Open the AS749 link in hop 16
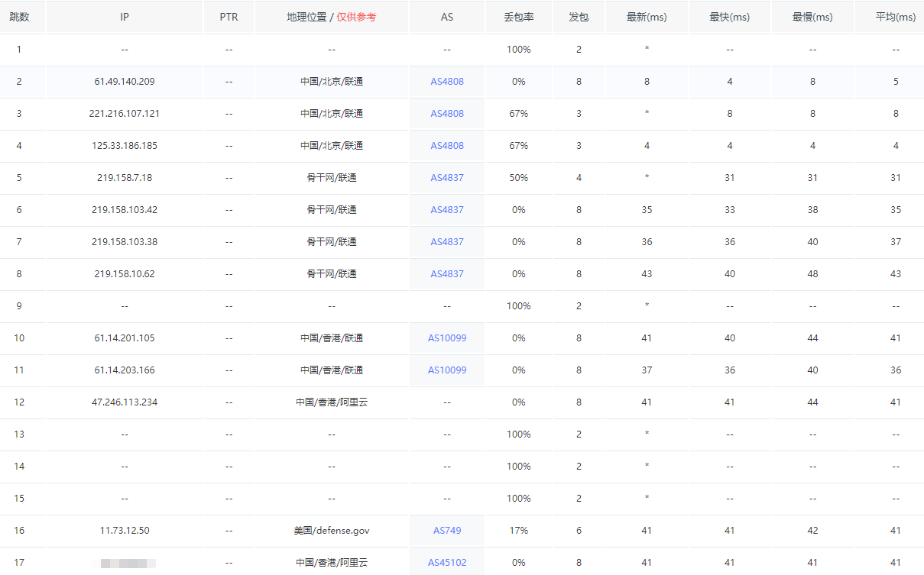924x575 pixels. point(447,531)
